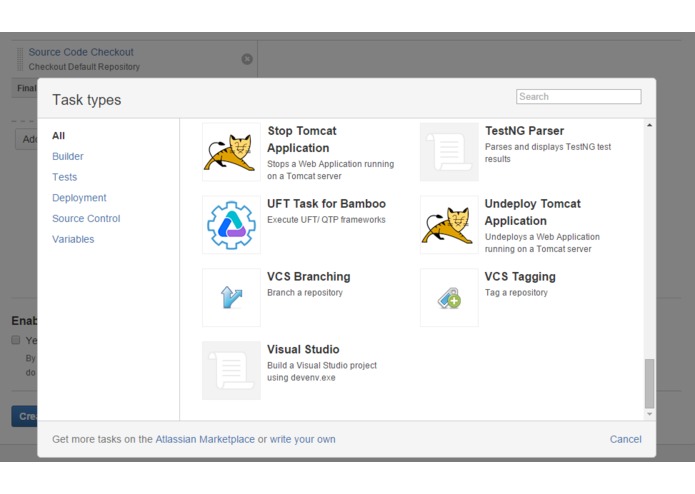Click 'Checkout Default Repository' text in background
Viewport: 695px width, 494px height.
(x=84, y=67)
